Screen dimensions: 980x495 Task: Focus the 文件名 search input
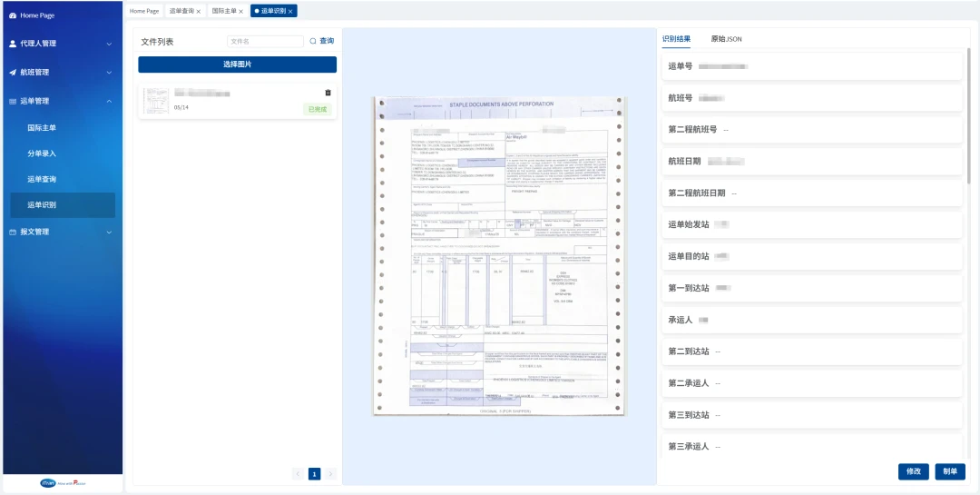(x=265, y=41)
